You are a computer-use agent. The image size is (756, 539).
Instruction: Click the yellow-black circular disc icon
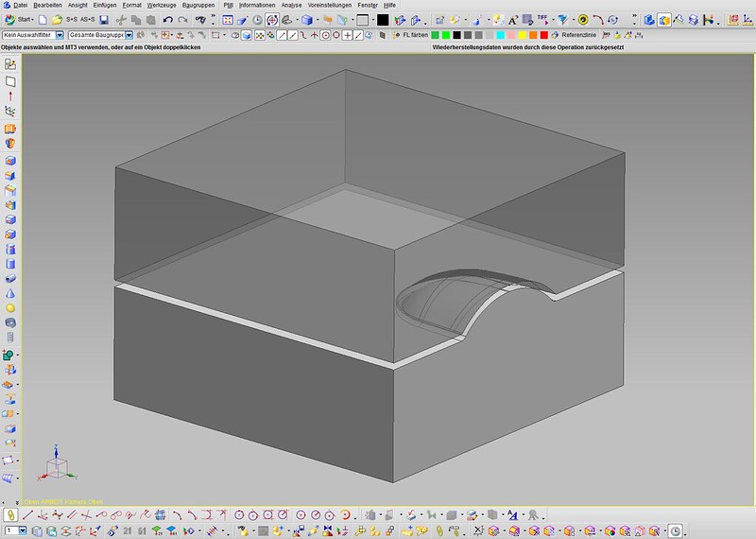click(x=583, y=20)
